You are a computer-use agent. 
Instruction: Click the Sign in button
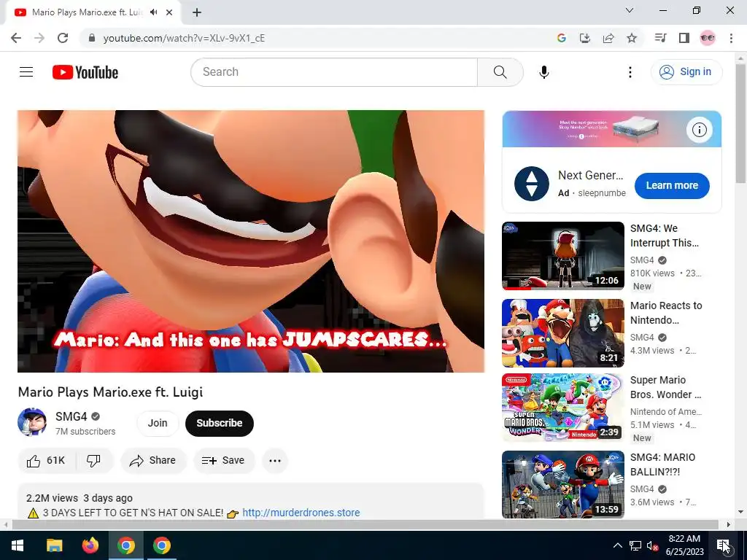(x=686, y=72)
